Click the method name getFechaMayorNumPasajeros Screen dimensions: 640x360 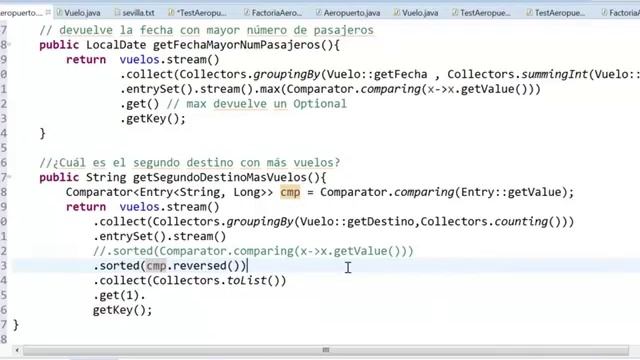click(x=237, y=45)
